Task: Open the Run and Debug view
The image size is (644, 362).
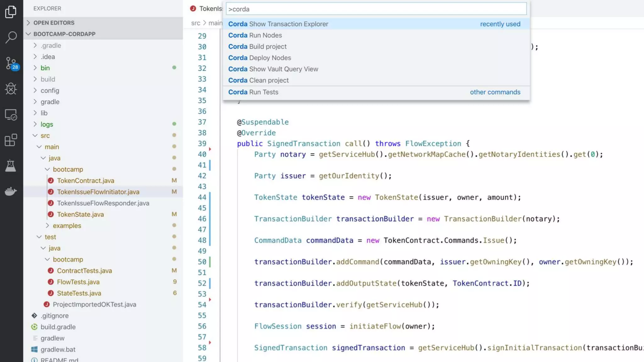Action: pyautogui.click(x=11, y=89)
